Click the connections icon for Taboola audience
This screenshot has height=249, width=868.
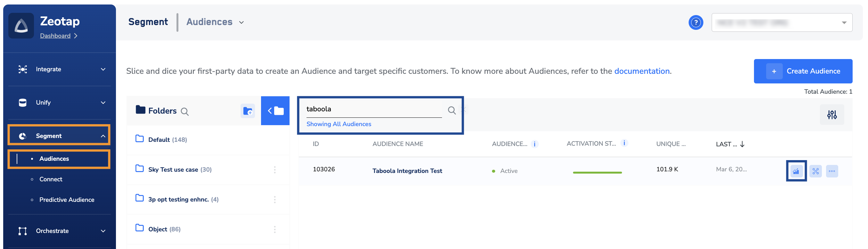815,171
